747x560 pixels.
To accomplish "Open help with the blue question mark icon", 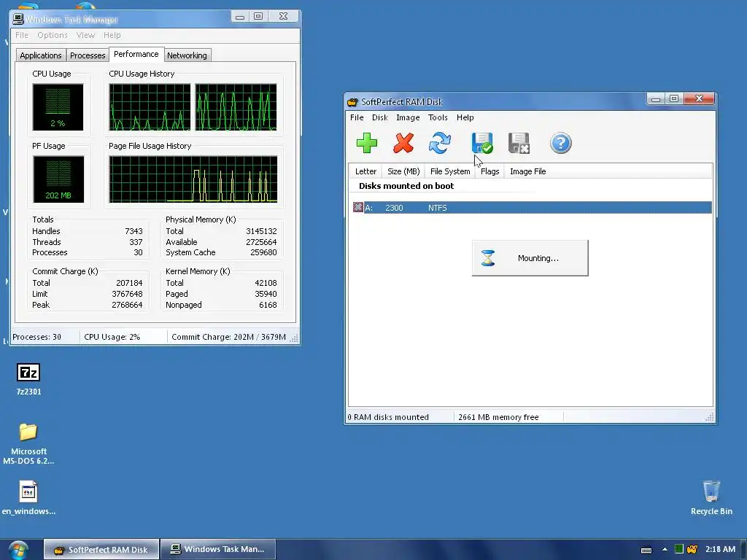I will pos(560,143).
